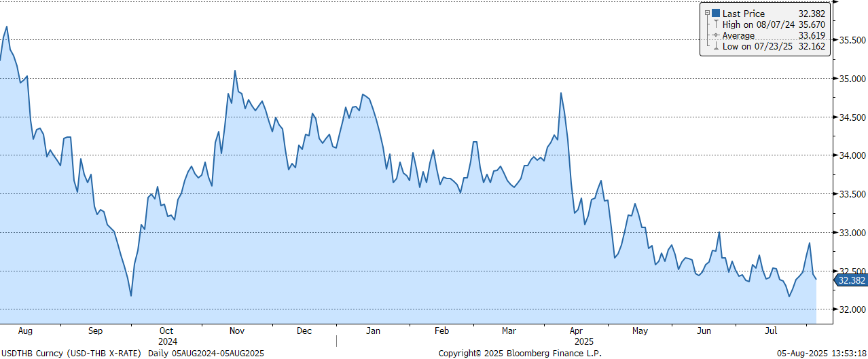Click the 2024 year label
Screen dimensions: 868x359
tap(167, 341)
